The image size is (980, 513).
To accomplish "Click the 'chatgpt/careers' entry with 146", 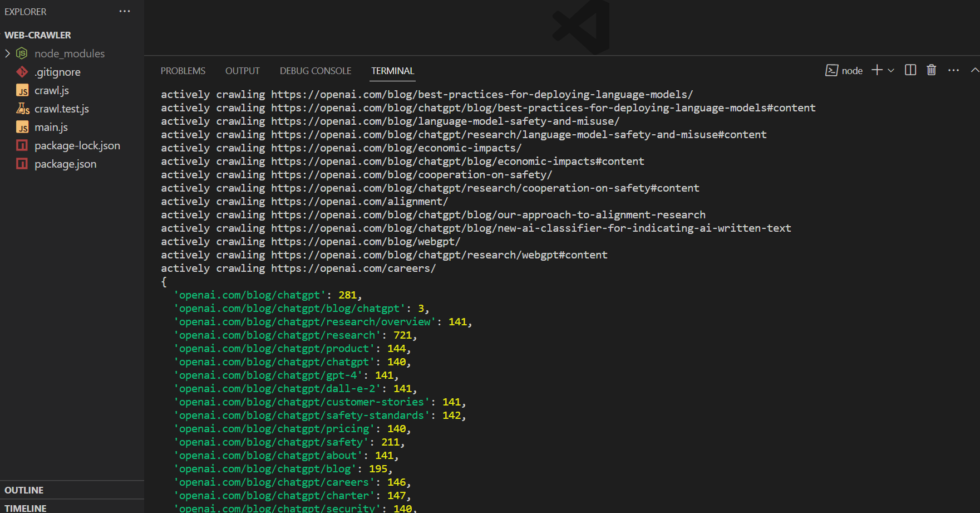I will coord(292,482).
